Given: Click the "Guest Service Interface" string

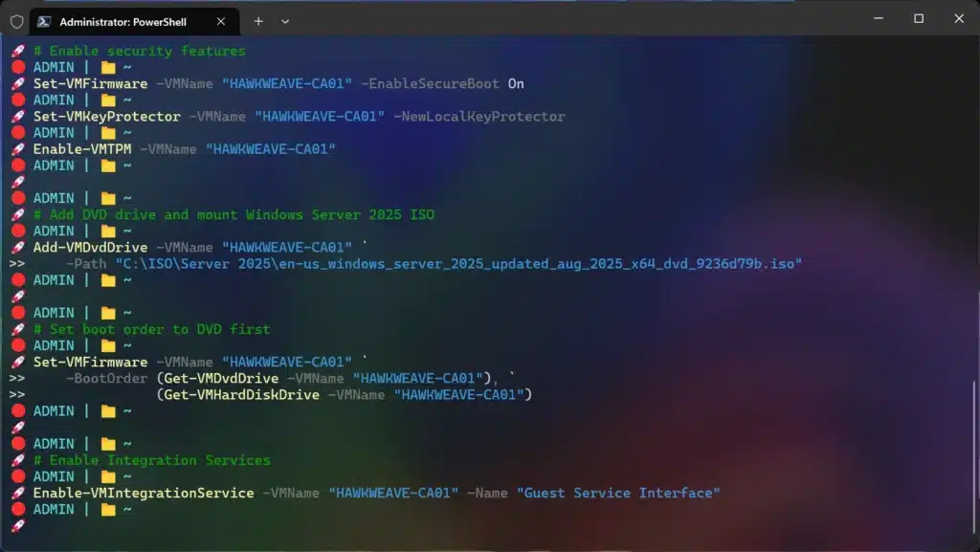Looking at the screenshot, I should click(617, 493).
